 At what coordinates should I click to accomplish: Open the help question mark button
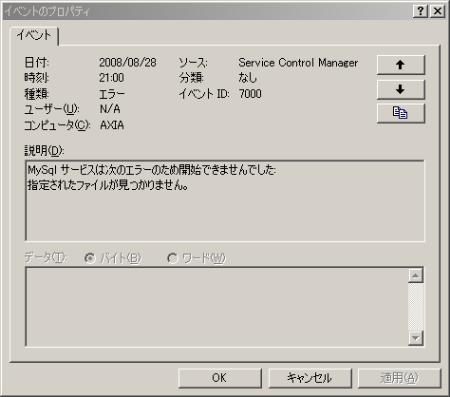click(x=420, y=11)
